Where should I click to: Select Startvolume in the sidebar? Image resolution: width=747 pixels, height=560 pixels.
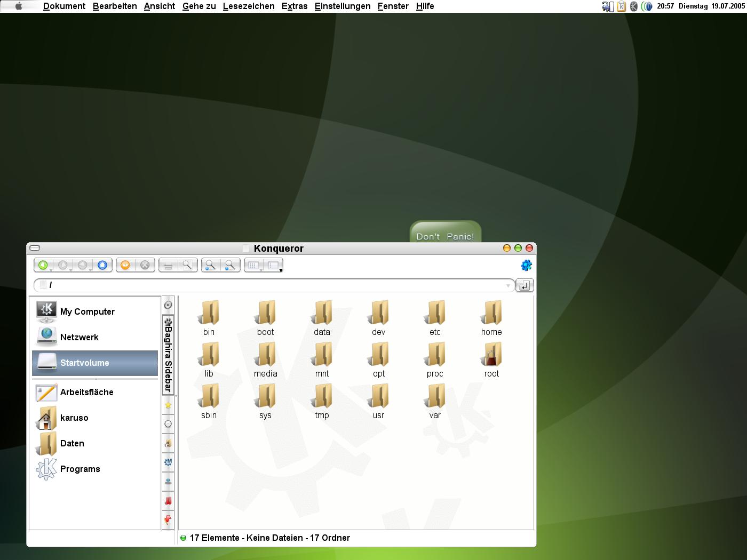pos(95,363)
